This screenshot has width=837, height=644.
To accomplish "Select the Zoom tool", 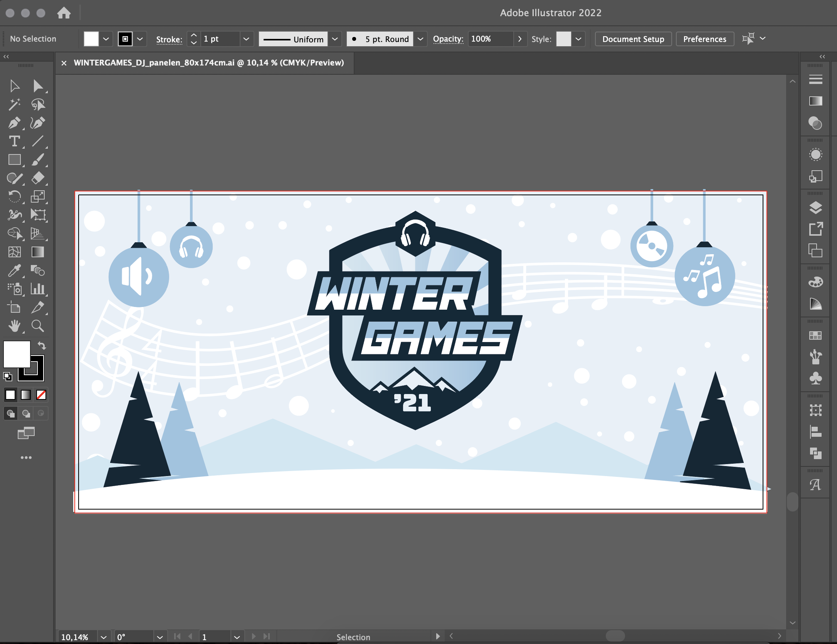I will pos(37,326).
